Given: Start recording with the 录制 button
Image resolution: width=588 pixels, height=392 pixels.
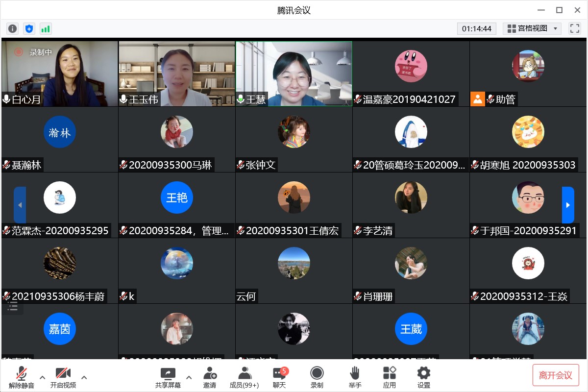Looking at the screenshot, I should tap(317, 377).
